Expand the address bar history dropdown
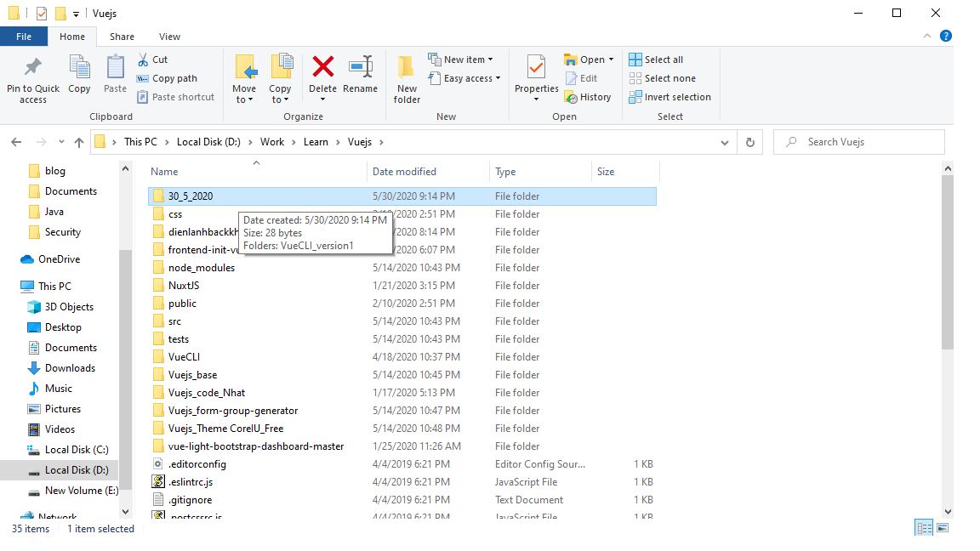The height and width of the screenshot is (551, 980). 725,142
